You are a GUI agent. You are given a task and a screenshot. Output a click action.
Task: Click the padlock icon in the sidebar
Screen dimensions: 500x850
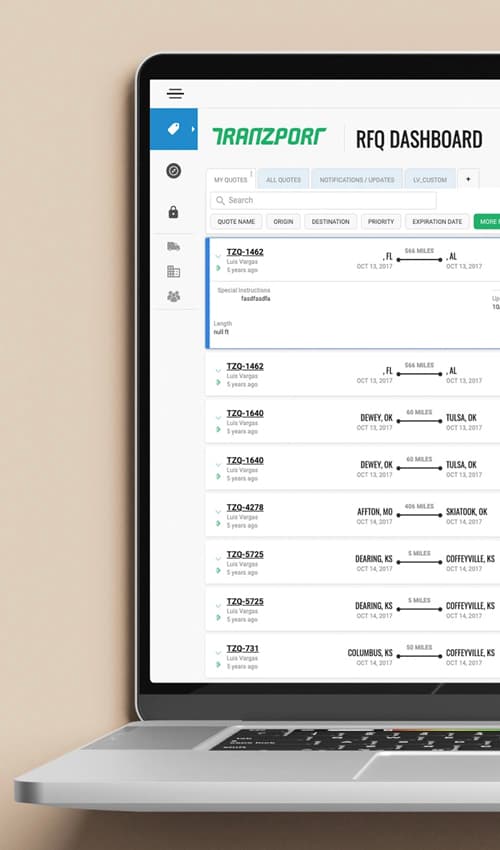pyautogui.click(x=174, y=211)
